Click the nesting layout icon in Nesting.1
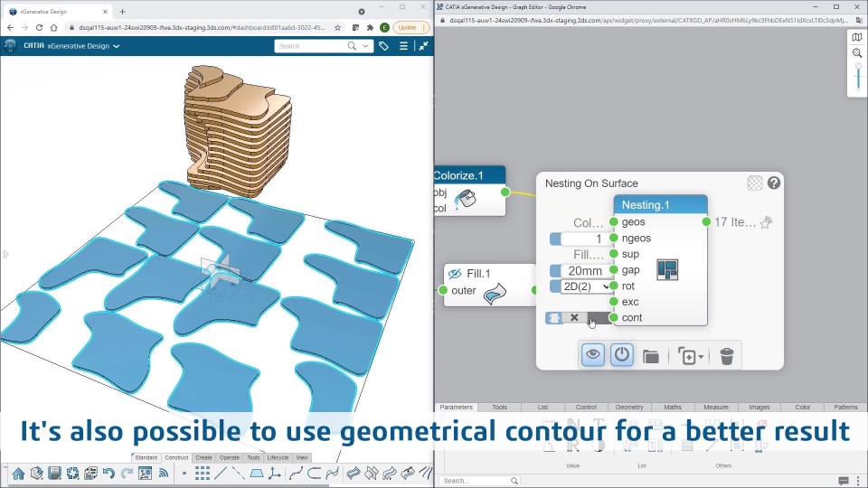This screenshot has height=488, width=868. coord(667,270)
